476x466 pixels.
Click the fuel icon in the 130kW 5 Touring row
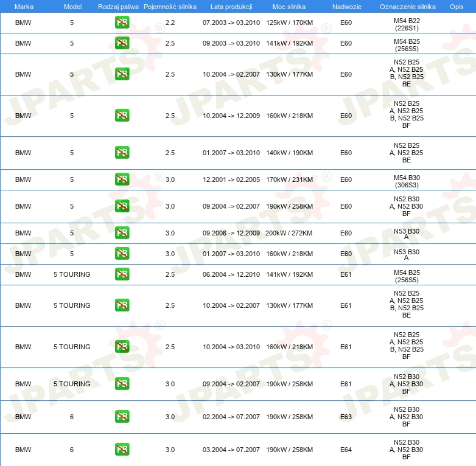(x=122, y=305)
